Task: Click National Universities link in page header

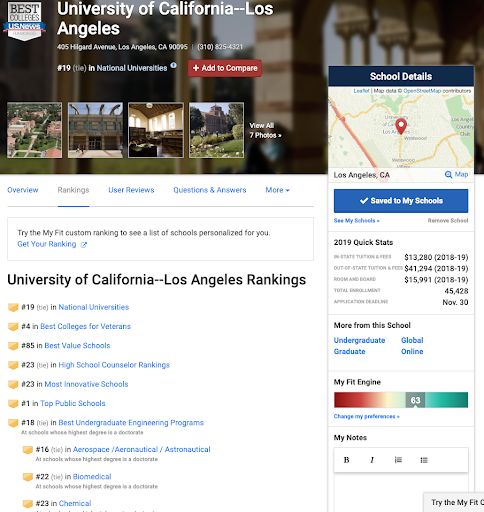Action: tap(132, 68)
